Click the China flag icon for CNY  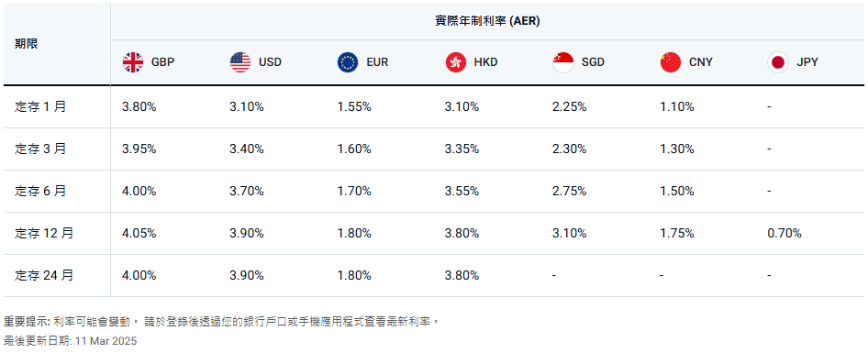tap(671, 62)
